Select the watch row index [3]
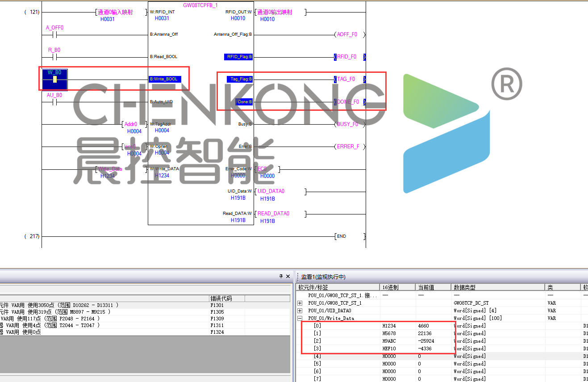The height and width of the screenshot is (382, 588). tap(317, 348)
